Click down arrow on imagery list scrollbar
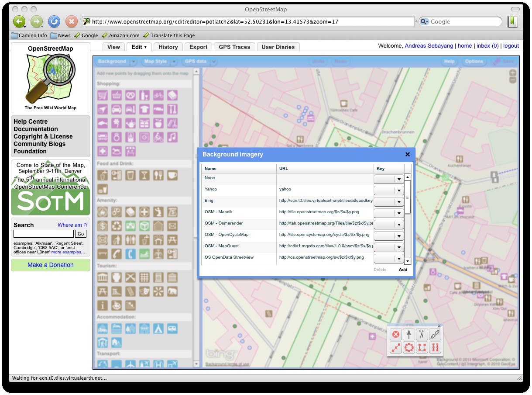 [x=408, y=261]
